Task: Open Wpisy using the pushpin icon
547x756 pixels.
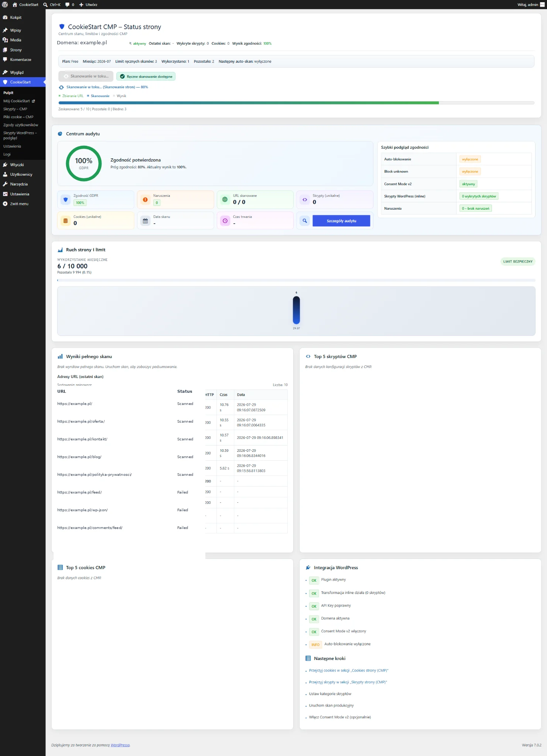Action: [x=5, y=30]
